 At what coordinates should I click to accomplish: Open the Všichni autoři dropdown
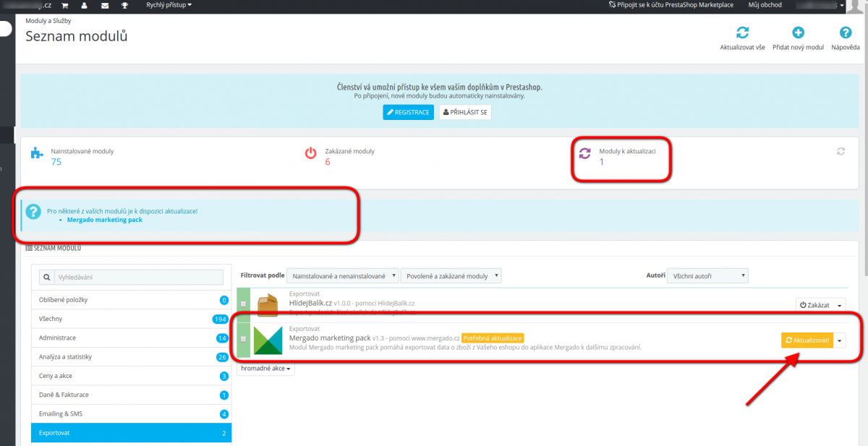pos(707,276)
